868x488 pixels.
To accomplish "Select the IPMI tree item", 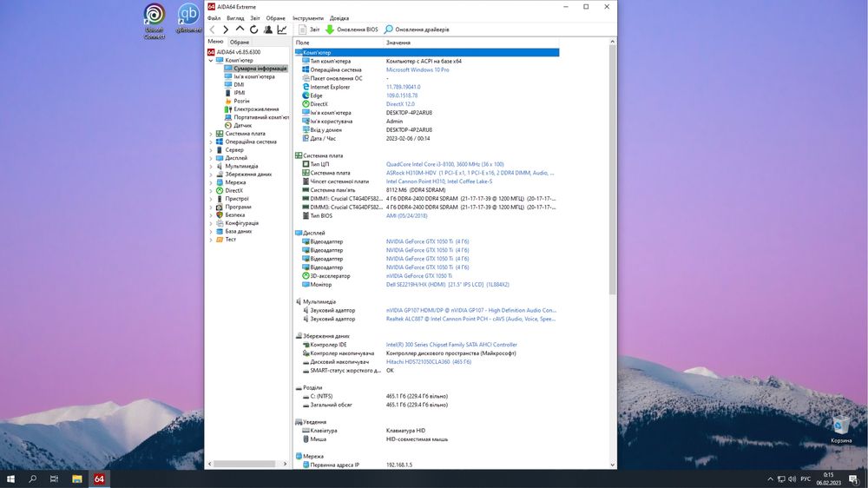I will (x=234, y=93).
